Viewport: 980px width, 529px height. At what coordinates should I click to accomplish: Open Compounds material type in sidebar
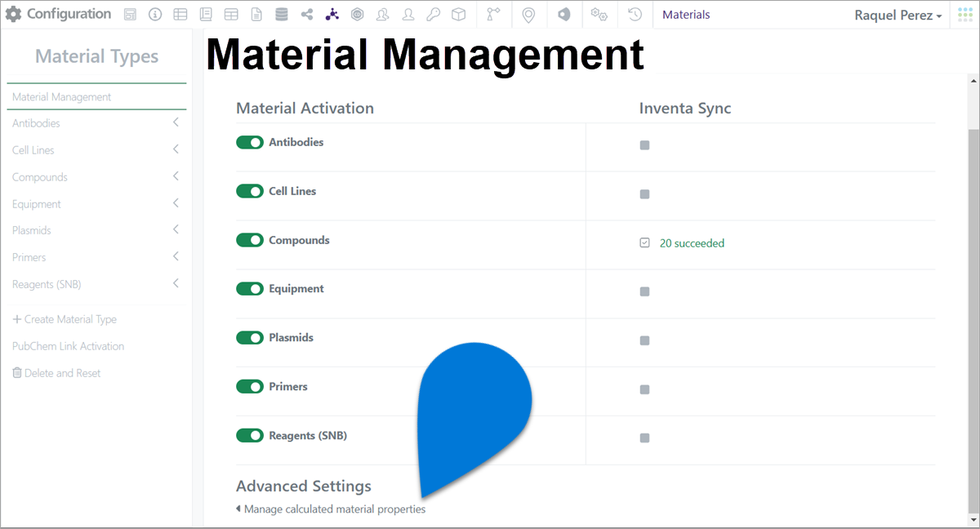pyautogui.click(x=40, y=177)
